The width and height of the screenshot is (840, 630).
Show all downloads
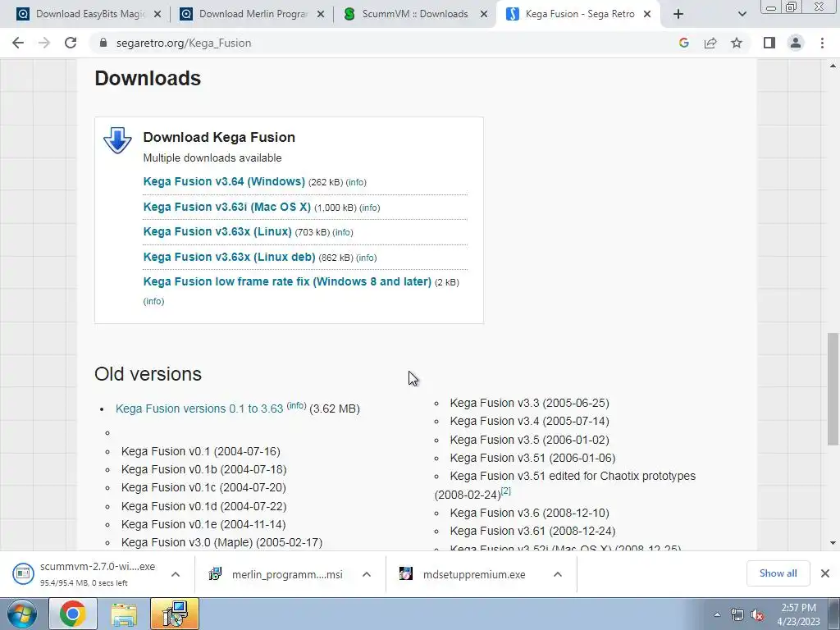coord(778,573)
